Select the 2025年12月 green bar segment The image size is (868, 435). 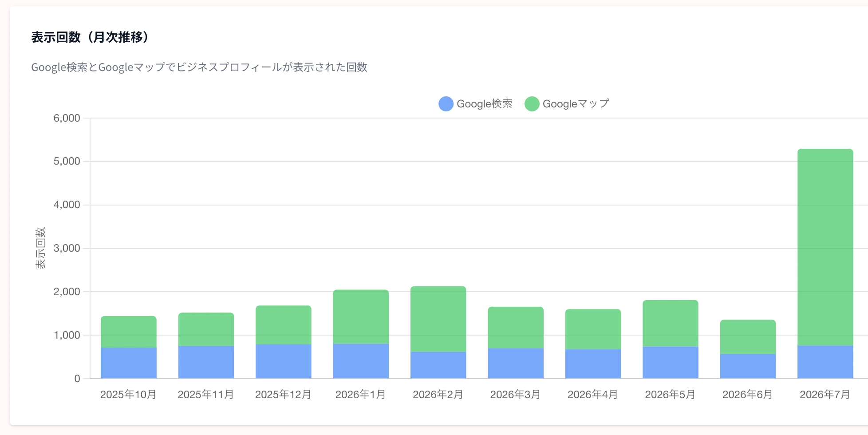(284, 325)
